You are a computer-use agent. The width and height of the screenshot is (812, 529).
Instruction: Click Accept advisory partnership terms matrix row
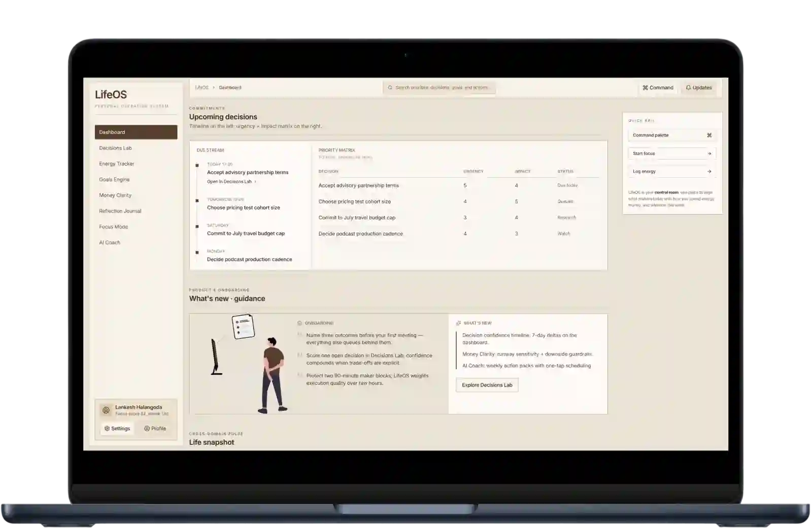[458, 186]
